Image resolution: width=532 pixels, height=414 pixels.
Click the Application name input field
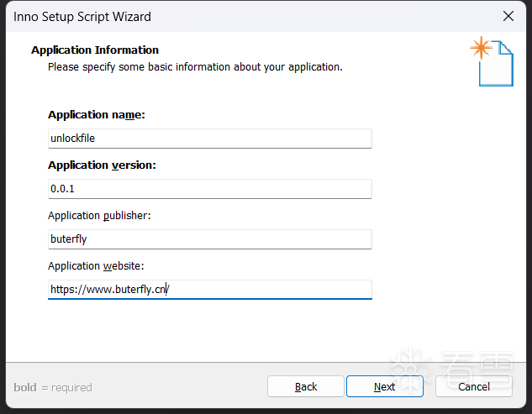tap(209, 139)
